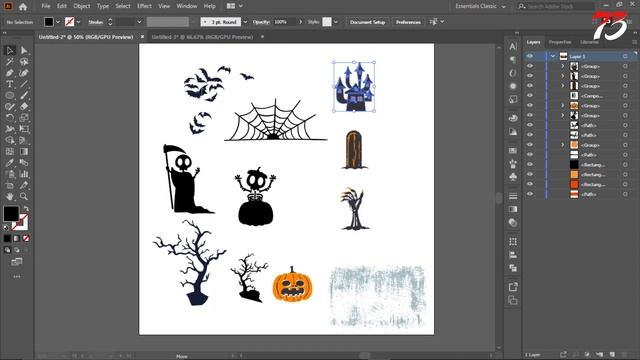This screenshot has width=640, height=360.
Task: Select the Direct Selection tool
Action: point(24,51)
